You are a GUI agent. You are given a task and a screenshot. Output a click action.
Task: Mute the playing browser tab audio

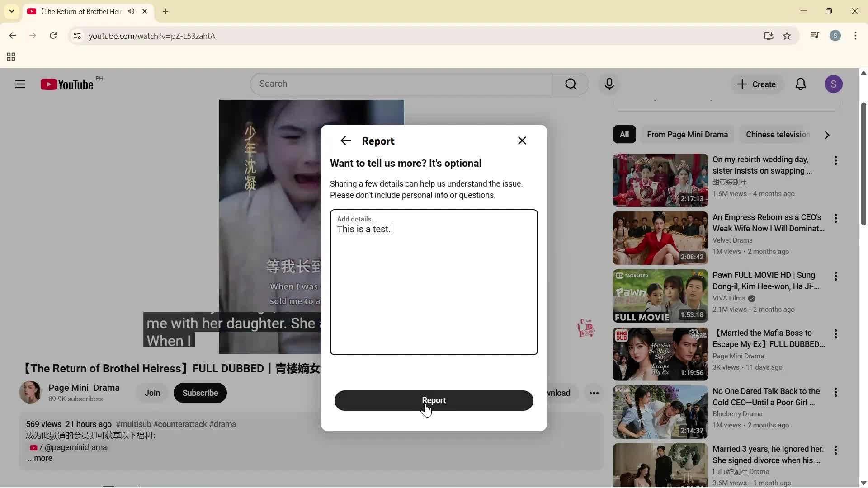pyautogui.click(x=131, y=11)
